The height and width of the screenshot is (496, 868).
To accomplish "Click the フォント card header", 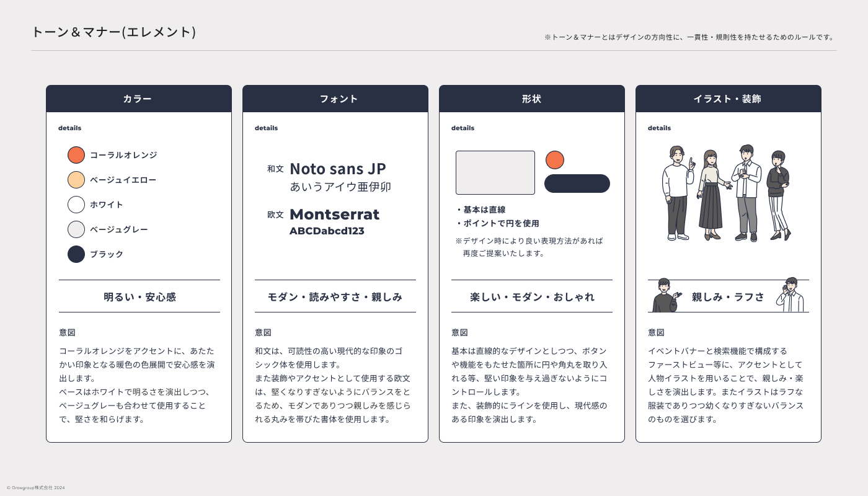I will click(x=335, y=99).
